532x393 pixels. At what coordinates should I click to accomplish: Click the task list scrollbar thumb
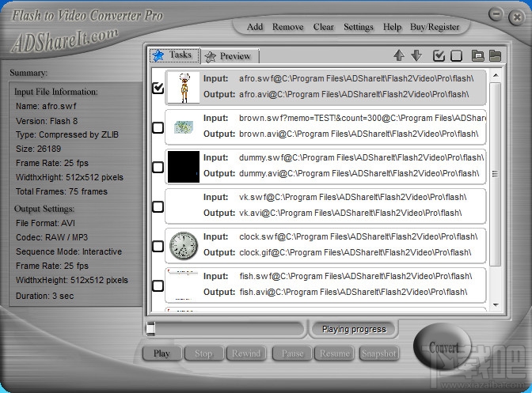click(x=496, y=174)
